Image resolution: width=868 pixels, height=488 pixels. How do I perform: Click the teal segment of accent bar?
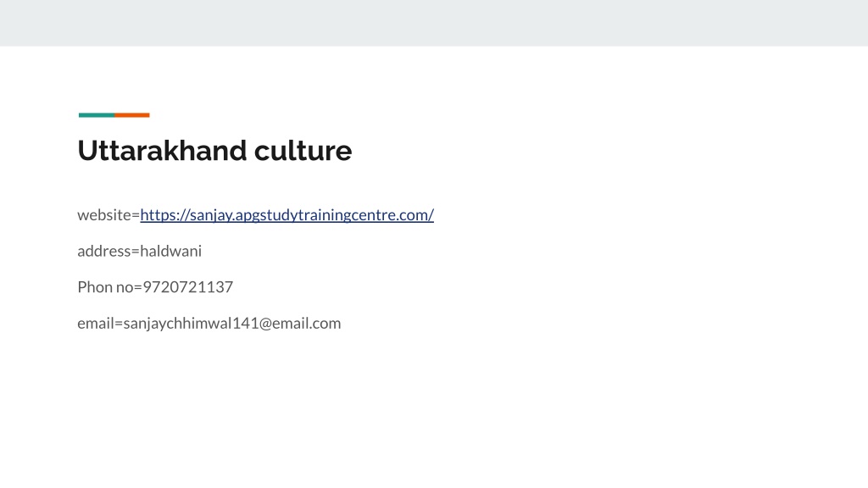pos(97,115)
